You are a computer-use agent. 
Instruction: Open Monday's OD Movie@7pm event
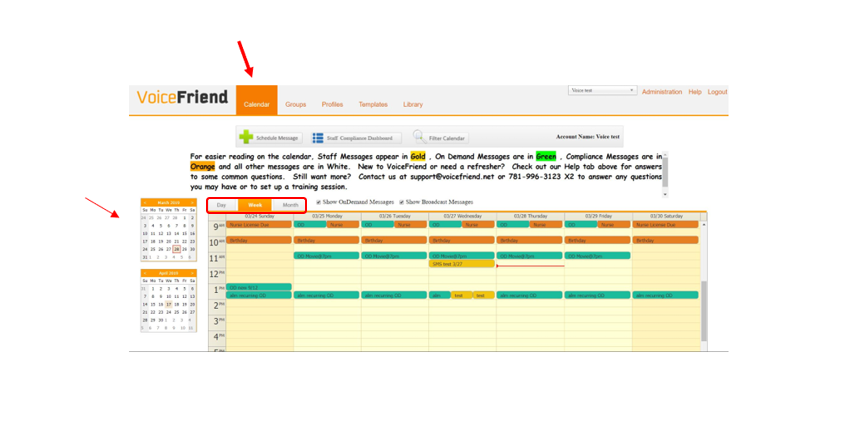[327, 256]
